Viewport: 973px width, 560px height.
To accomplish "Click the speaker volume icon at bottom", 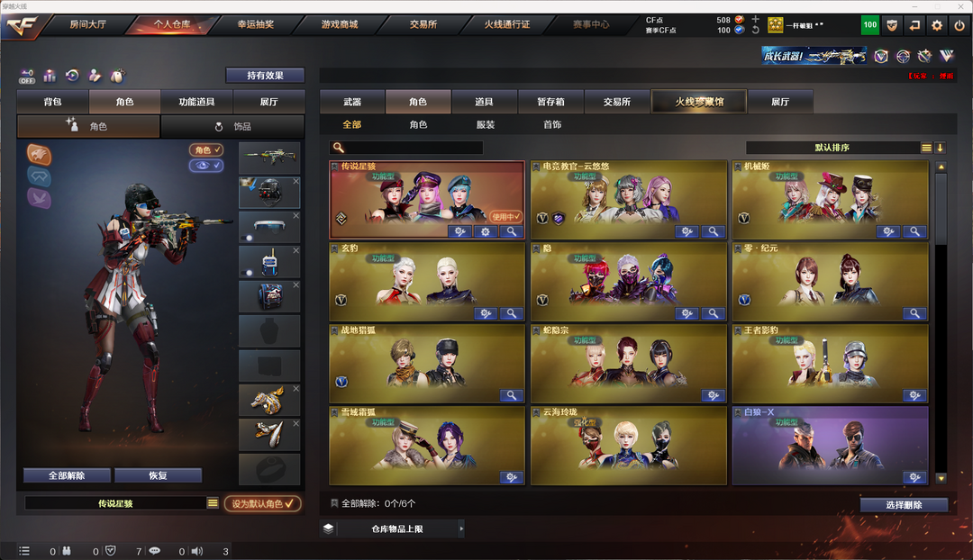I will [x=197, y=551].
